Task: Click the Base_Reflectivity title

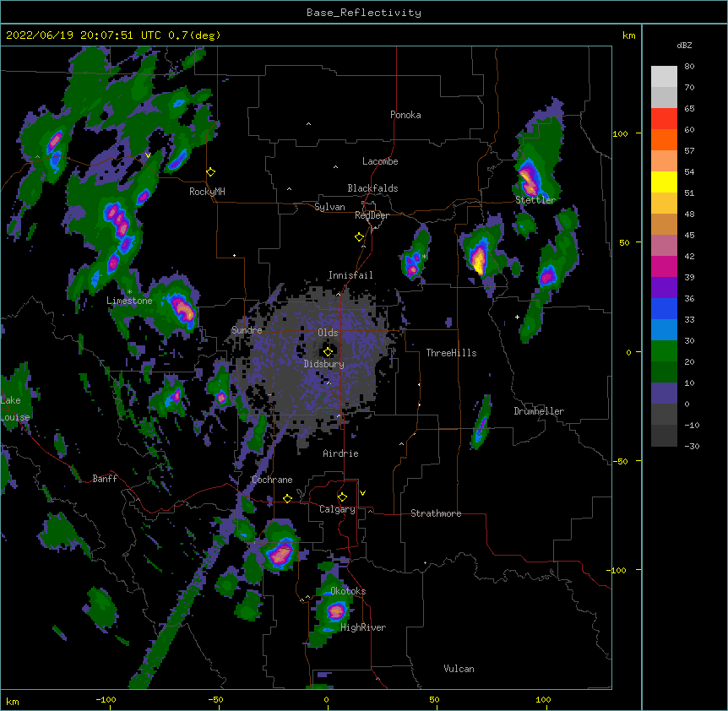Action: point(363,13)
